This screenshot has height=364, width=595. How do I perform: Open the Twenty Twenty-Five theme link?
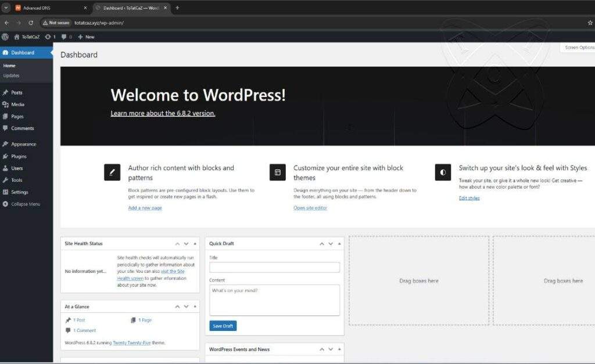[x=132, y=343]
